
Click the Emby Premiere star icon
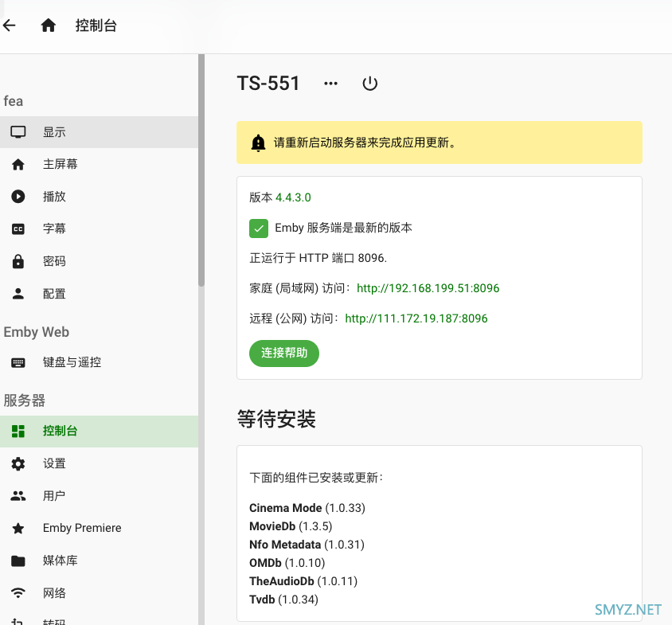18,528
